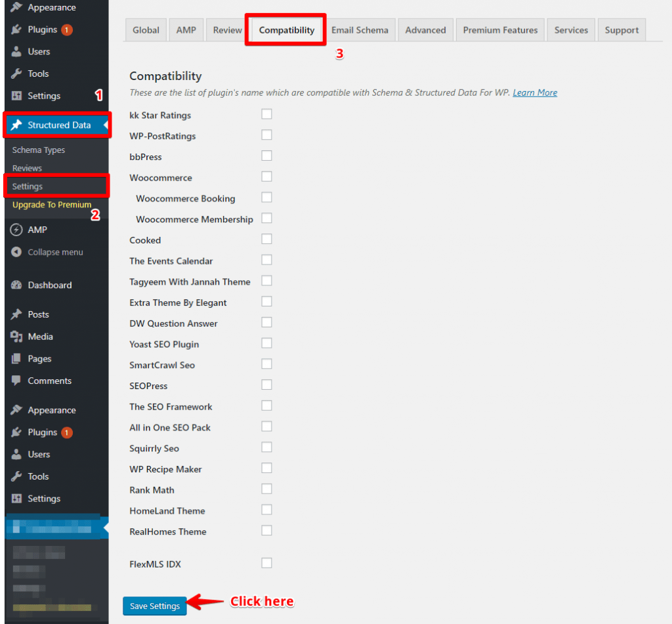
Task: Click Upgrade To Premium link
Action: (x=52, y=205)
